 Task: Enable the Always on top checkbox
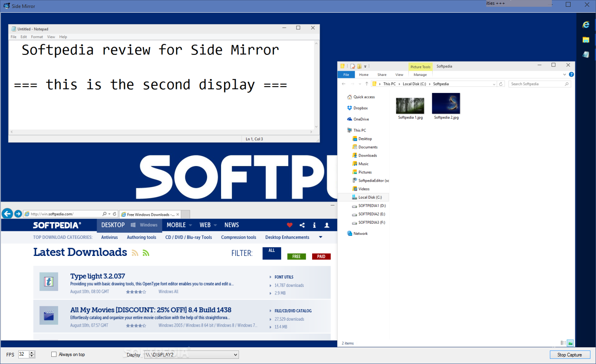(54, 354)
